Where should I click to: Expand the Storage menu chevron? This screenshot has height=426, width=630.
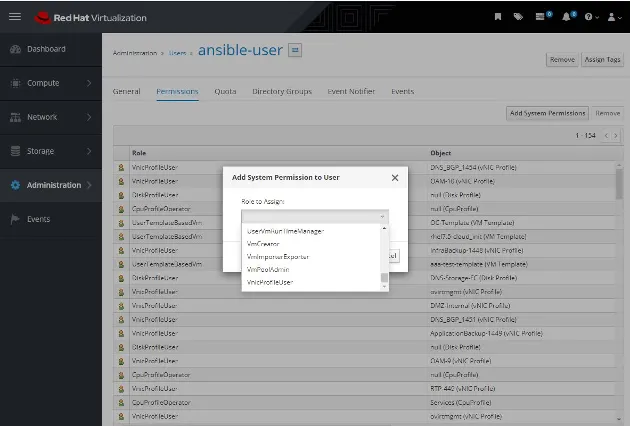(x=89, y=151)
